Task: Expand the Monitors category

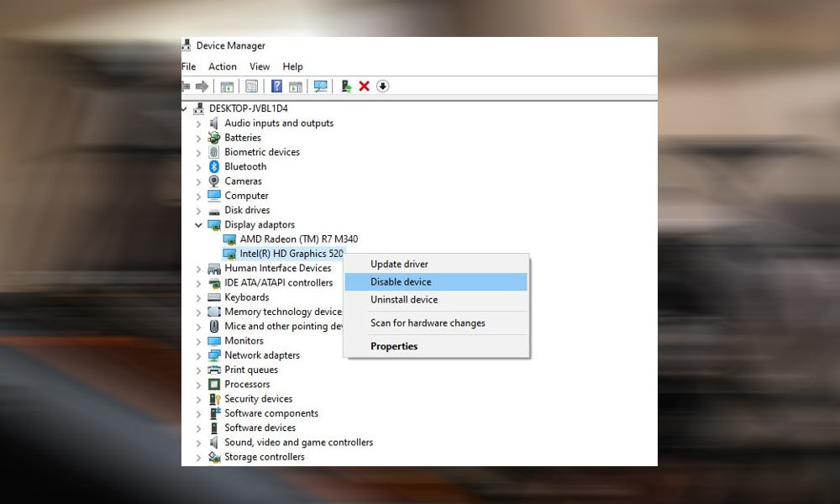Action: point(198,341)
